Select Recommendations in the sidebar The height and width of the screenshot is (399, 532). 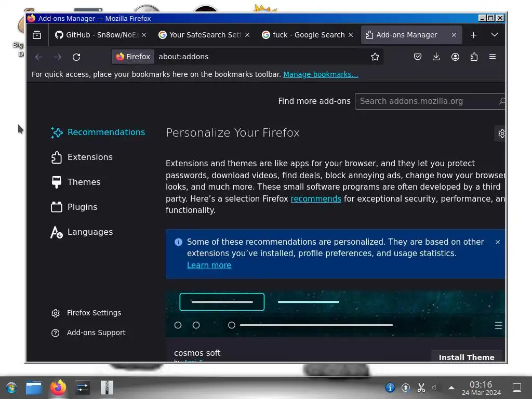[x=98, y=132]
